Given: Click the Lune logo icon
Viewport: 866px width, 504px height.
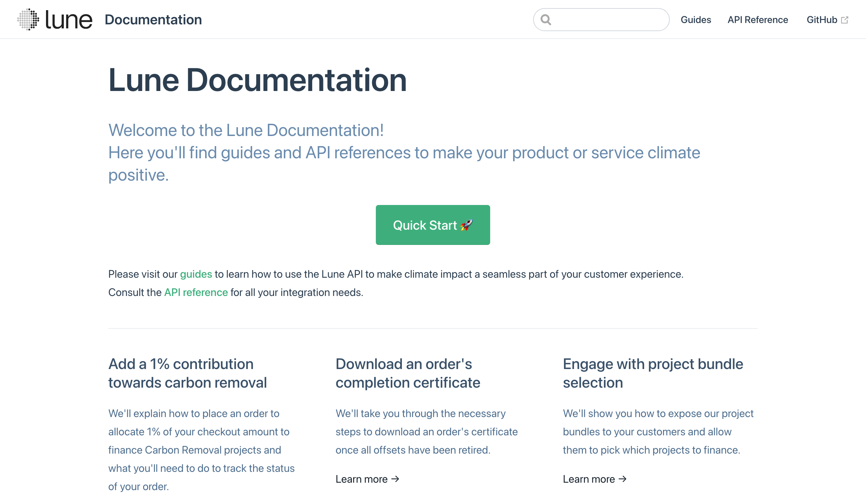Looking at the screenshot, I should (28, 20).
